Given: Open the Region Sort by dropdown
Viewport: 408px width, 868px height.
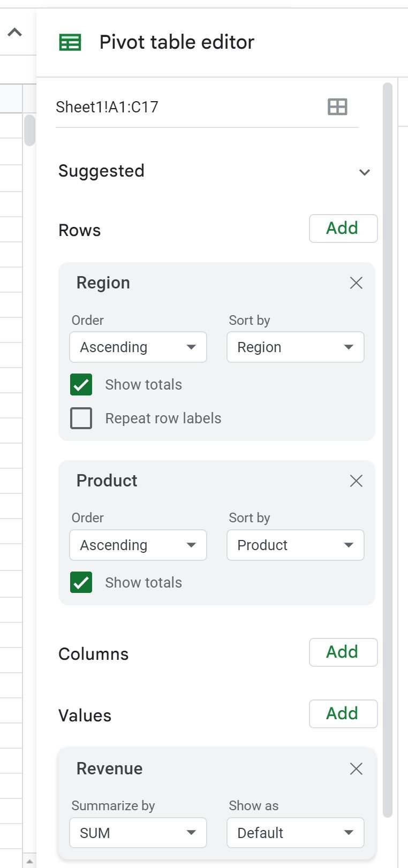Looking at the screenshot, I should 296,347.
